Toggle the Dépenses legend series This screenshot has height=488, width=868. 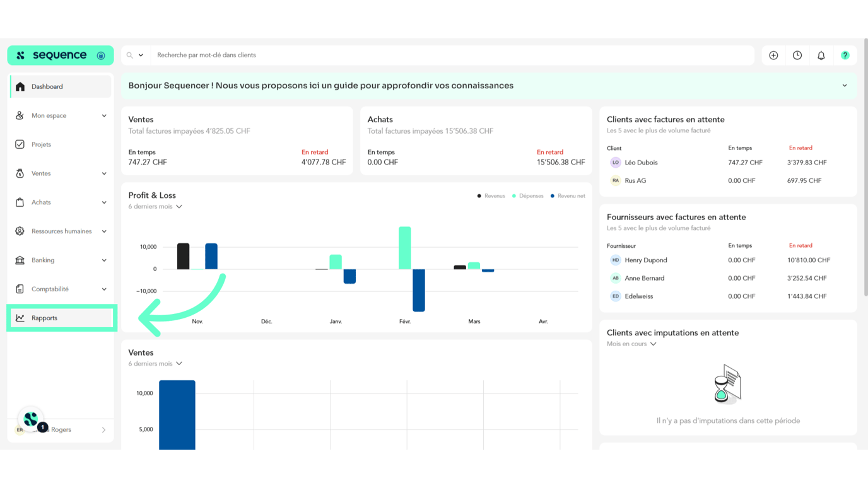click(x=528, y=196)
